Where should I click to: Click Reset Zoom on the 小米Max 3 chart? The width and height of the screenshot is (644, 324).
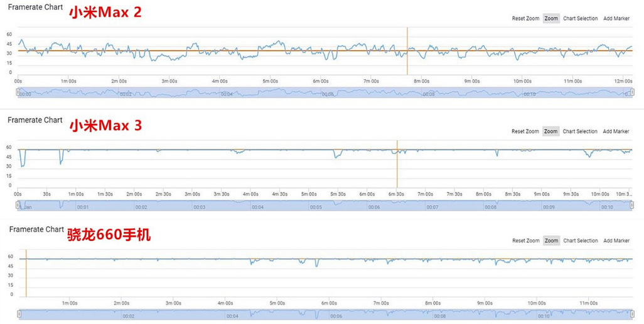tap(525, 132)
